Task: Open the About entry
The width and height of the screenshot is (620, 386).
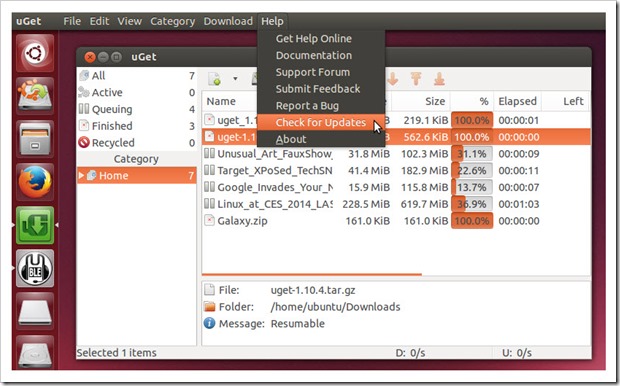Action: pos(321,139)
